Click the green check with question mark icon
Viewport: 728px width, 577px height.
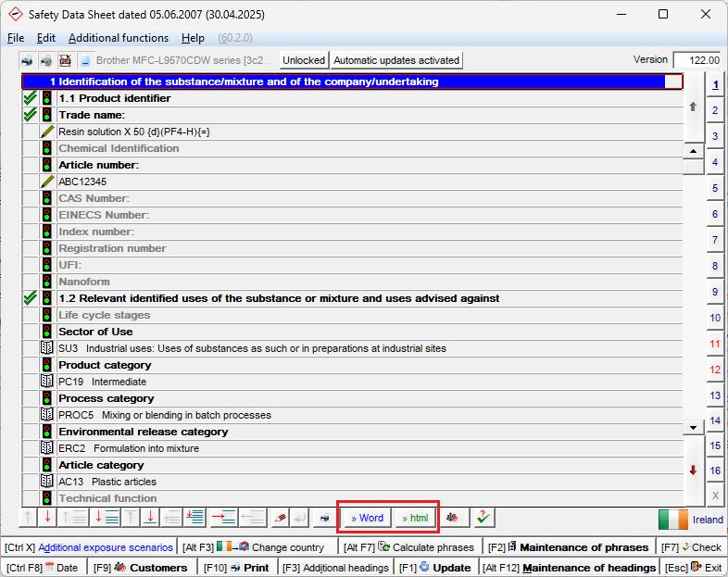(x=483, y=517)
